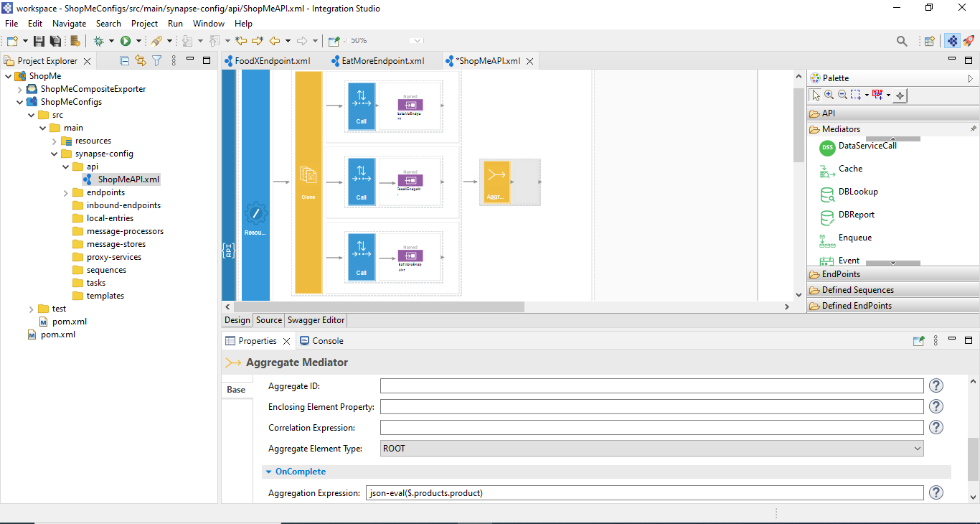Image resolution: width=980 pixels, height=524 pixels.
Task: Open the API palette drawer
Action: coord(892,113)
